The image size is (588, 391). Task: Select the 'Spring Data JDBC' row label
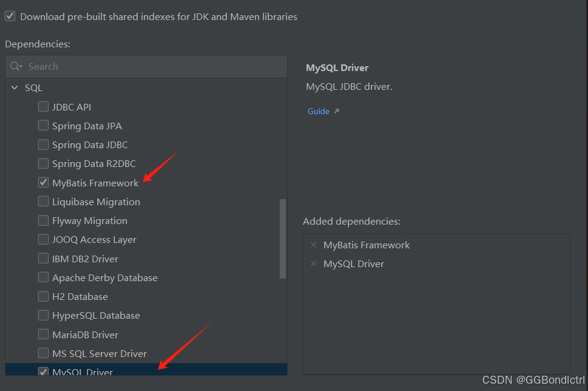pyautogui.click(x=90, y=145)
